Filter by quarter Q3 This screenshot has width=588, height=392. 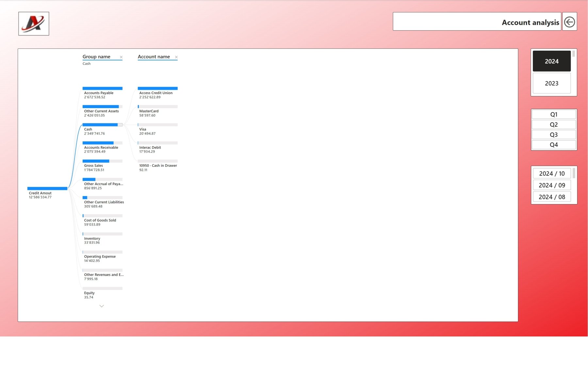[554, 135]
